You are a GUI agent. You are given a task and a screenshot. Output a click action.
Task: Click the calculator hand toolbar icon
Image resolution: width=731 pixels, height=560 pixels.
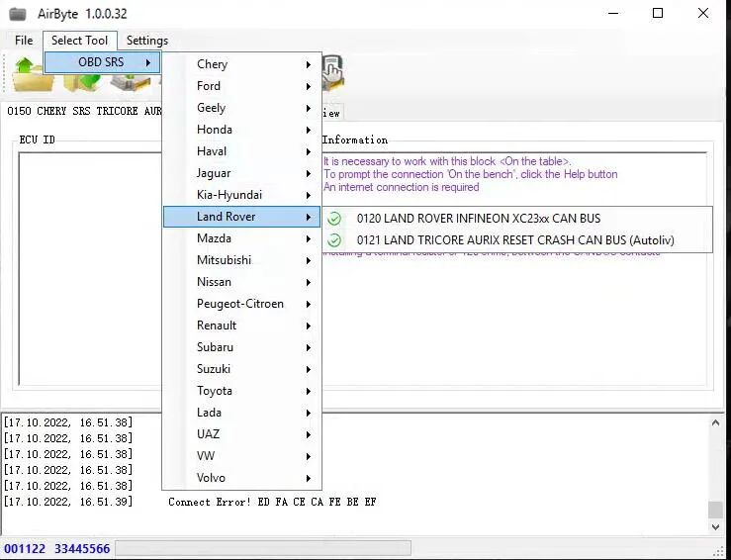(332, 71)
